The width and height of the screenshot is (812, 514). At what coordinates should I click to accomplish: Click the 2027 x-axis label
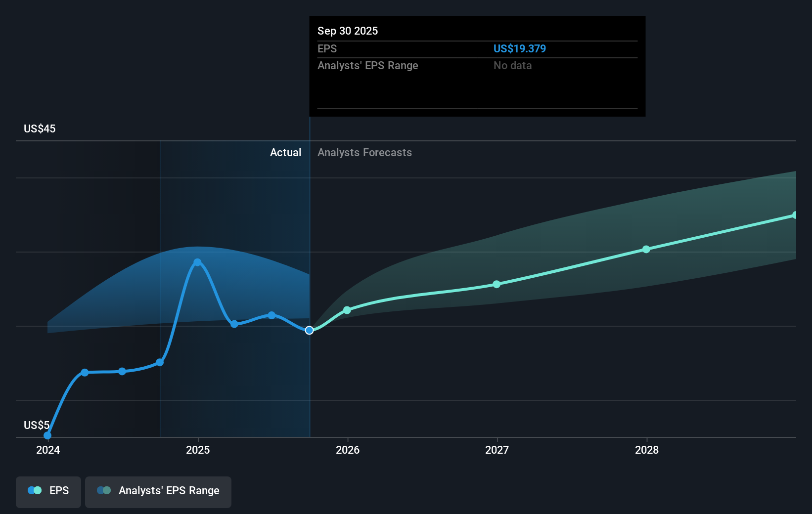[x=497, y=450]
